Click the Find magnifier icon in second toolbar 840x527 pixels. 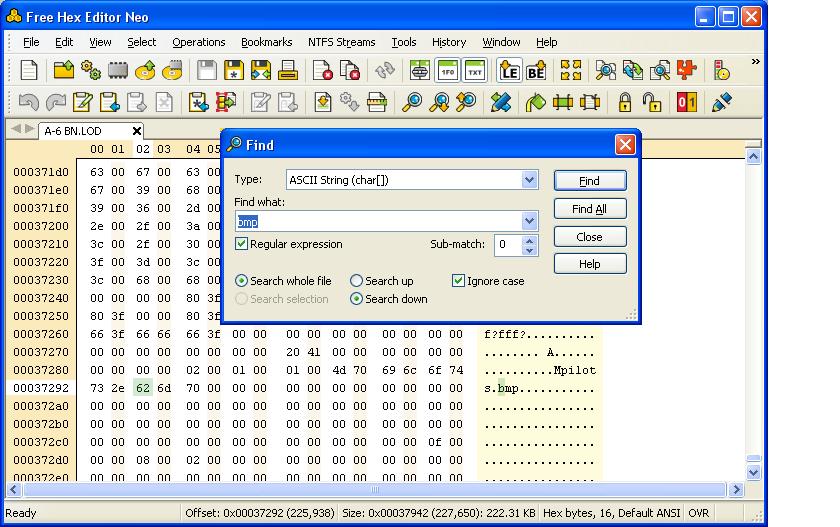pyautogui.click(x=412, y=102)
